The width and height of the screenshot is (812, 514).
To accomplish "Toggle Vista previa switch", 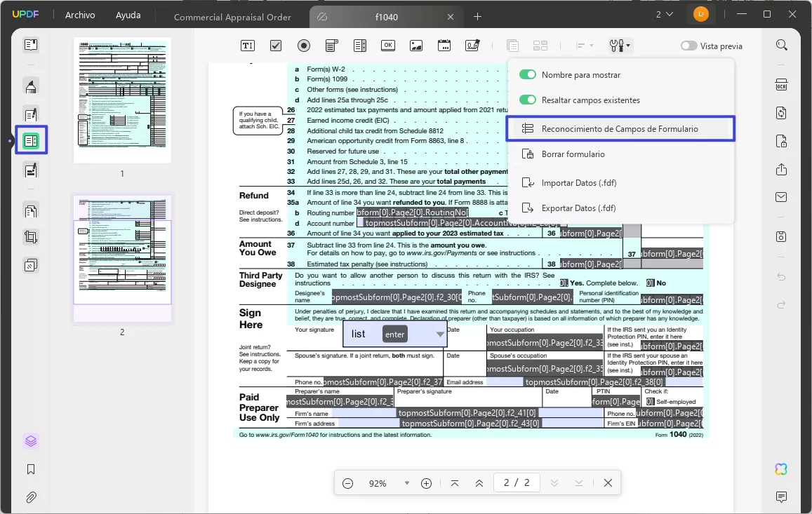I will click(688, 46).
